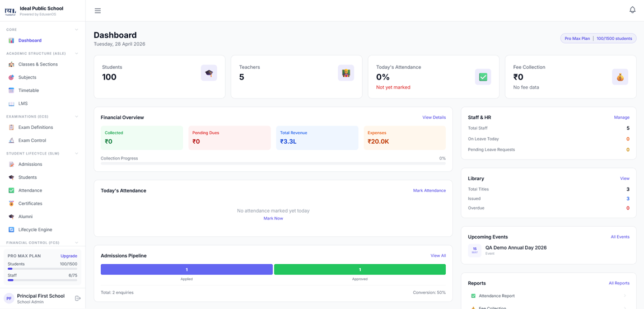644x309 pixels.
Task: Click the Lifecycle Engine refresh icon
Action: [11, 230]
